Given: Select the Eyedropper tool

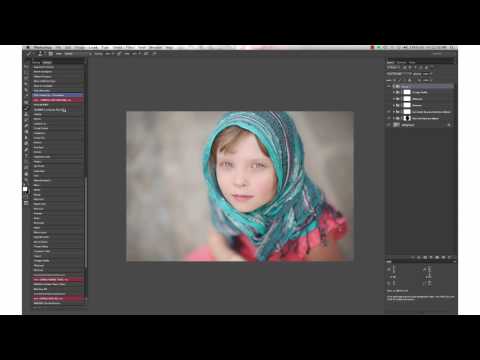Looking at the screenshot, I should 26,96.
